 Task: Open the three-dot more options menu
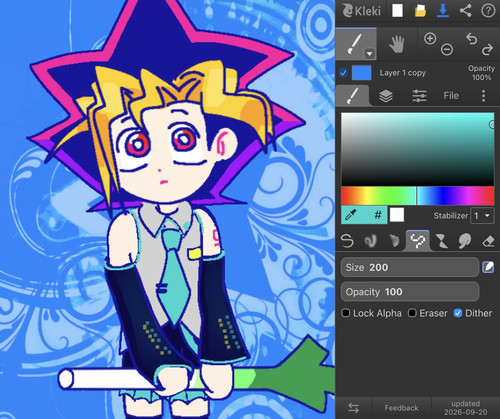coord(483,96)
